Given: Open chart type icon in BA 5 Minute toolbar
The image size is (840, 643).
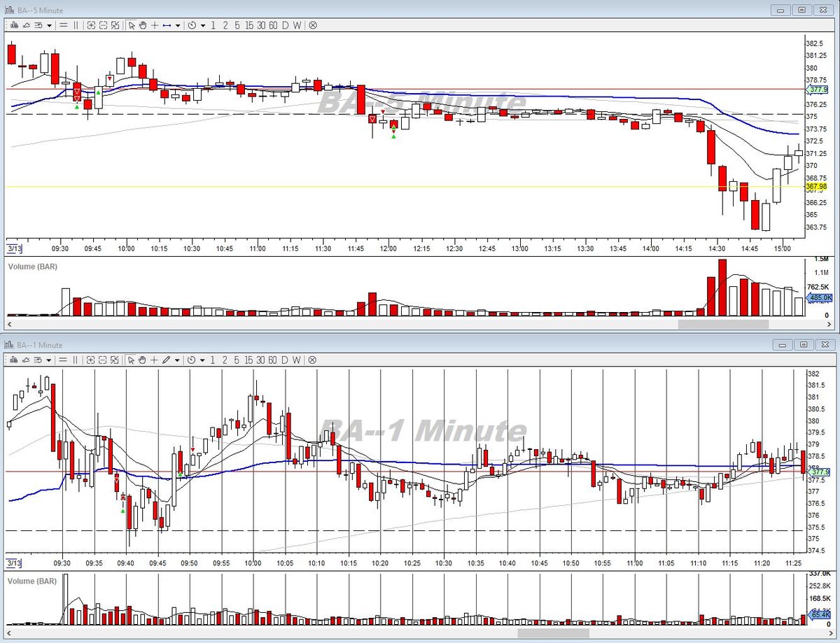Looking at the screenshot, I should tap(13, 25).
